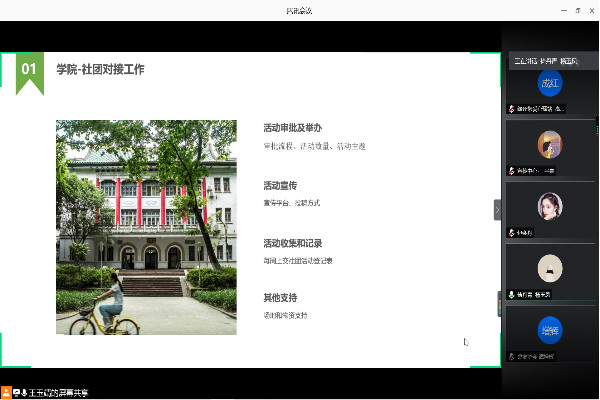Click the green 01 section badge
600x400 pixels.
(29, 70)
